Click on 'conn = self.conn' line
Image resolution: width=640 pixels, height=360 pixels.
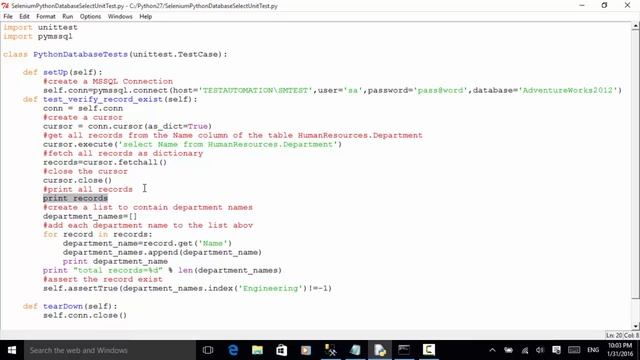click(83, 108)
